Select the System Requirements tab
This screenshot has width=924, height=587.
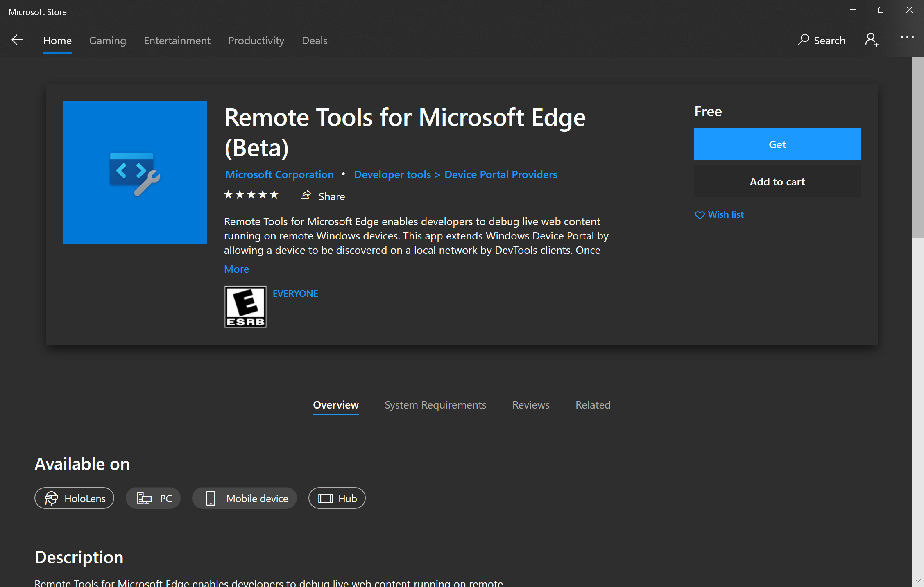pyautogui.click(x=435, y=404)
